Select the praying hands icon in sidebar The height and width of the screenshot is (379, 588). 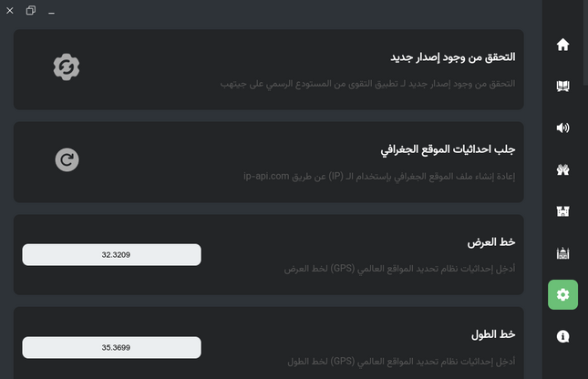[x=562, y=169]
